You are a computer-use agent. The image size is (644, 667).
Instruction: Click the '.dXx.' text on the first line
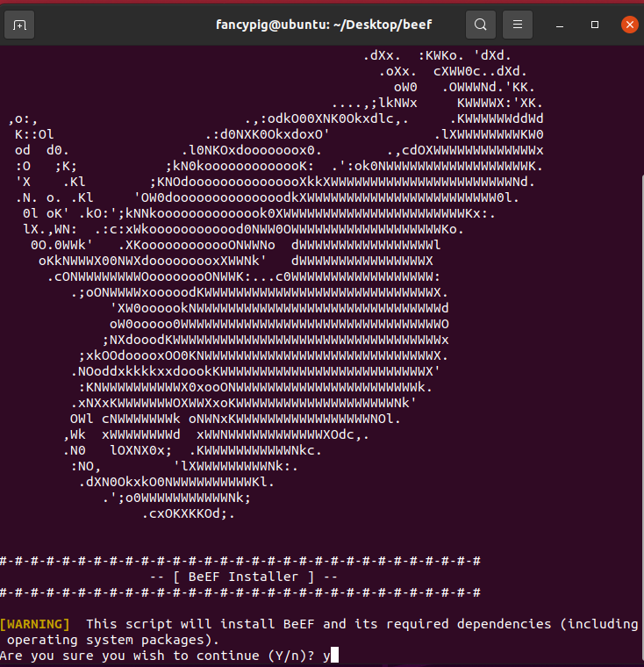[x=382, y=55]
